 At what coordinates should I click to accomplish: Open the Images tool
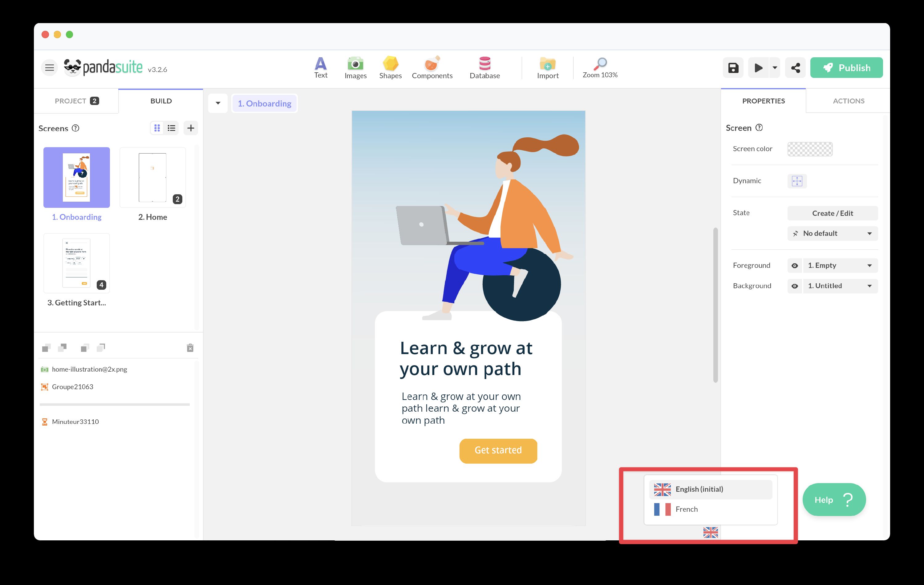(x=355, y=67)
